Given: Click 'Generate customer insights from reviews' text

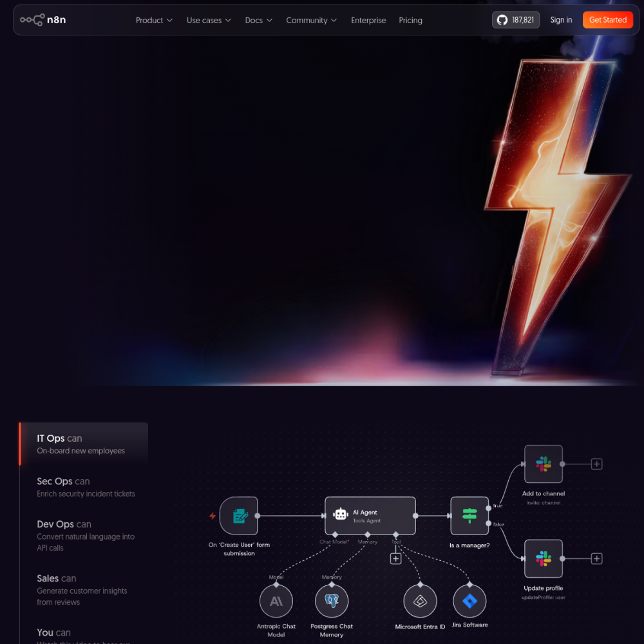Looking at the screenshot, I should 82,596.
